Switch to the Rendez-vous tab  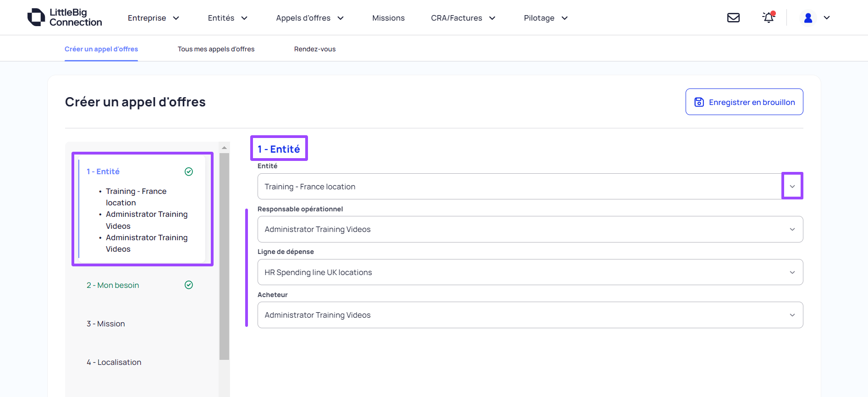click(315, 49)
